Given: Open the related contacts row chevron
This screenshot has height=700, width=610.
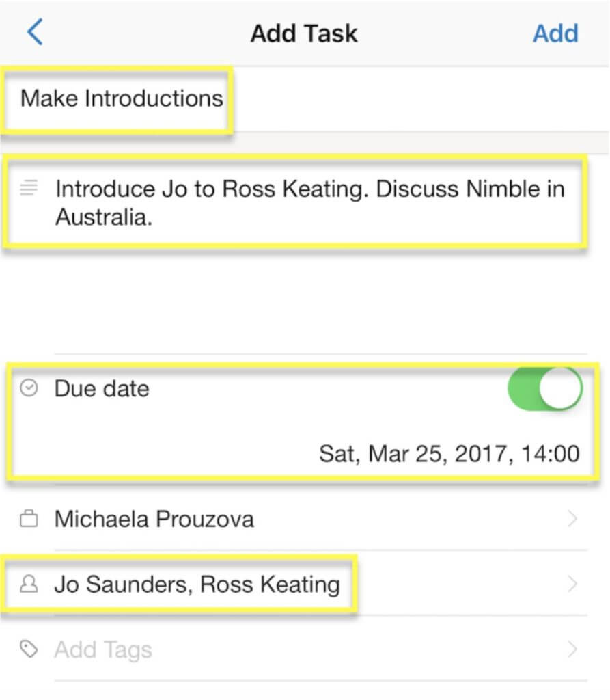Looking at the screenshot, I should 572,584.
